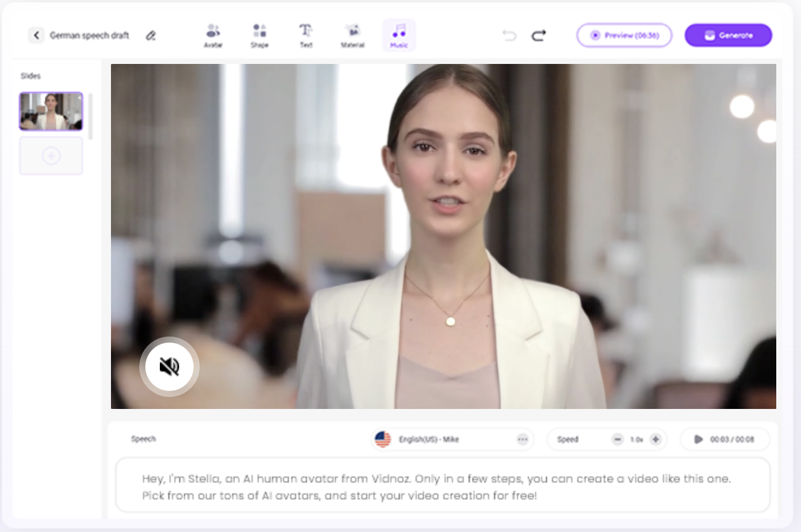Open the Music panel
801x532 pixels.
coord(398,34)
